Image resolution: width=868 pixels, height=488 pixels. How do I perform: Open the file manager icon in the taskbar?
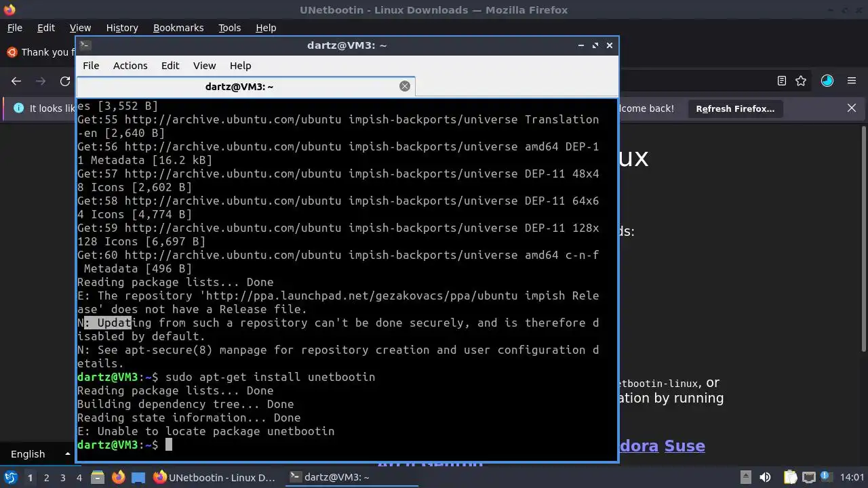[97, 477]
